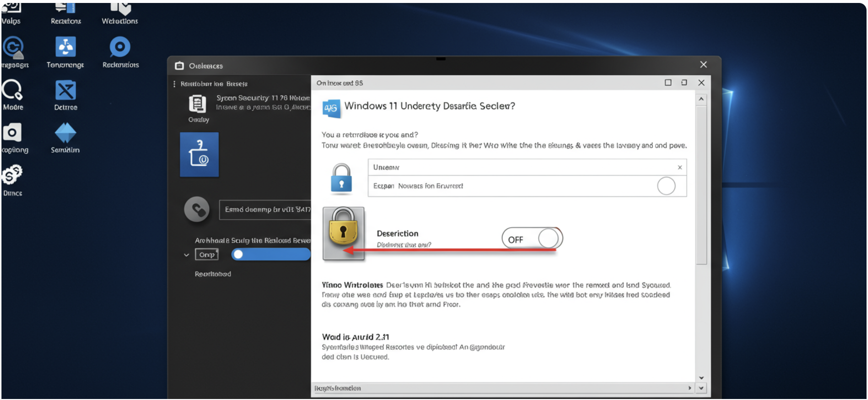Screen dimensions: 868x400
Task: Click the Windows 11 dialog title icon
Action: pos(331,108)
